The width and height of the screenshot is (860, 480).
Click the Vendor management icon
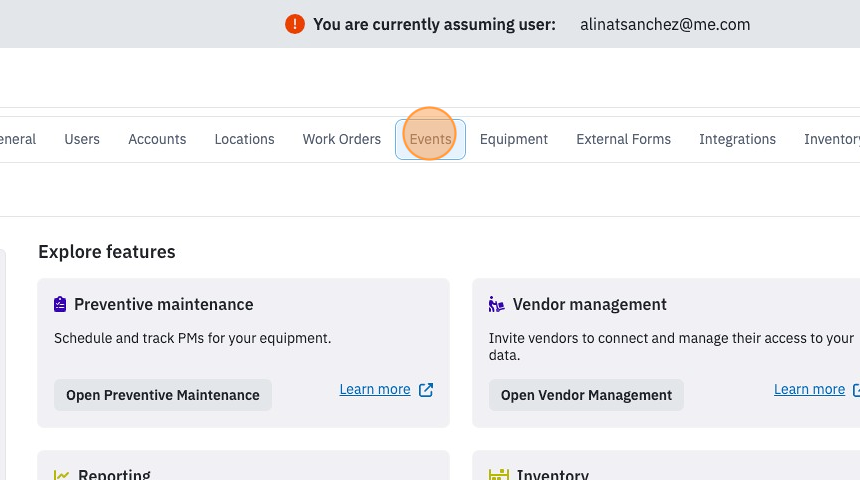[x=496, y=304]
